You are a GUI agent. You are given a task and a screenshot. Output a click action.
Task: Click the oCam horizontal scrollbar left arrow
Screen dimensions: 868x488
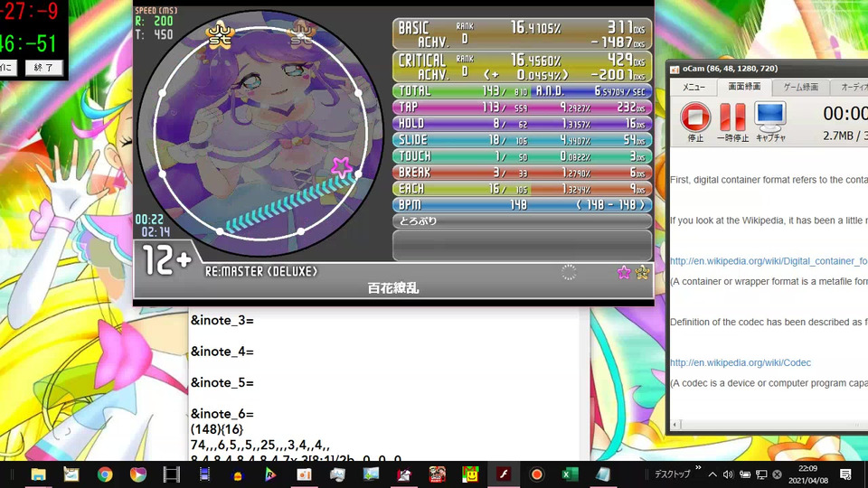pos(675,425)
